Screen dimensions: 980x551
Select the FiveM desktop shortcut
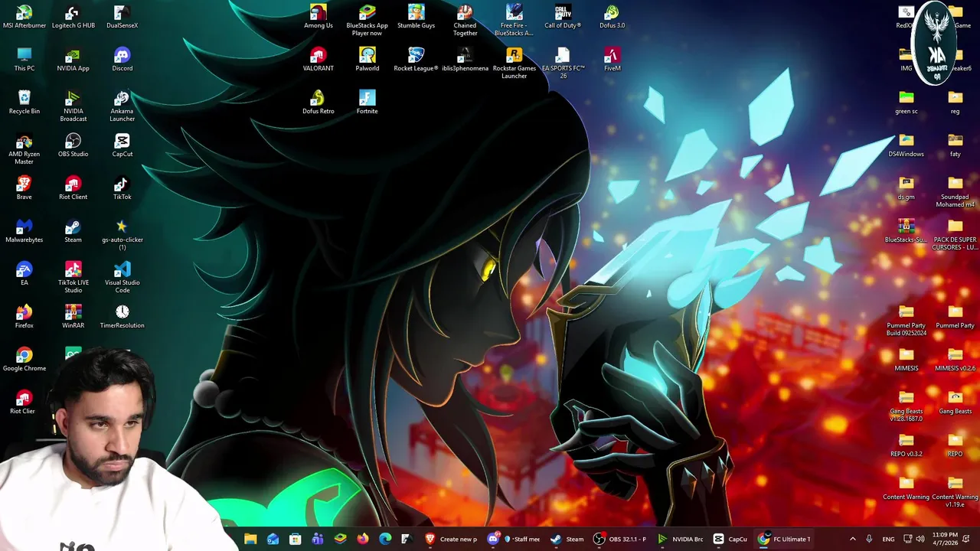(612, 60)
